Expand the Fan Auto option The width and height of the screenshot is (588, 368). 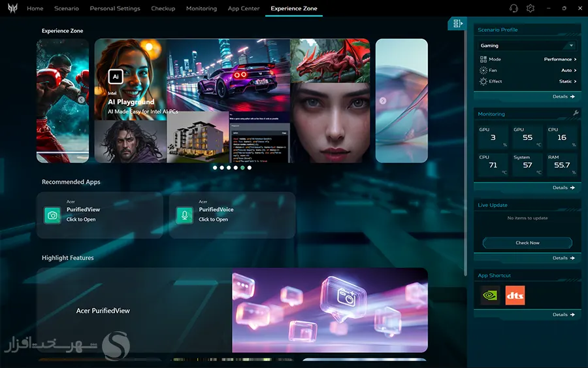pyautogui.click(x=569, y=70)
